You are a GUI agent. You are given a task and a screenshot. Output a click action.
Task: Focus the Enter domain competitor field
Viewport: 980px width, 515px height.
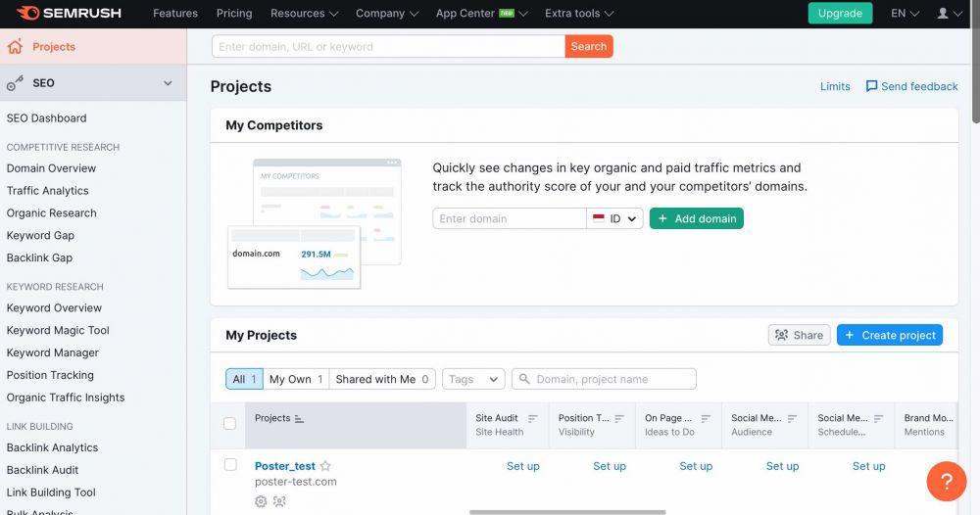(510, 218)
